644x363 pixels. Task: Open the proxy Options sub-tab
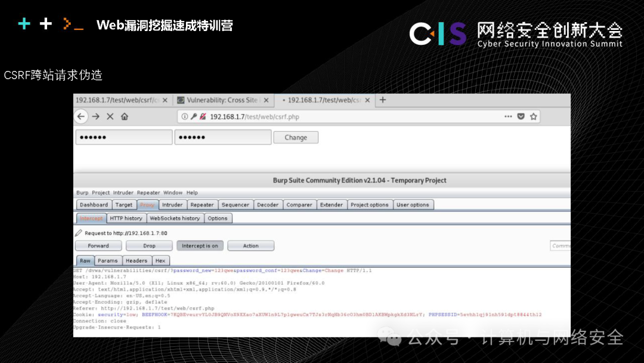(x=218, y=219)
